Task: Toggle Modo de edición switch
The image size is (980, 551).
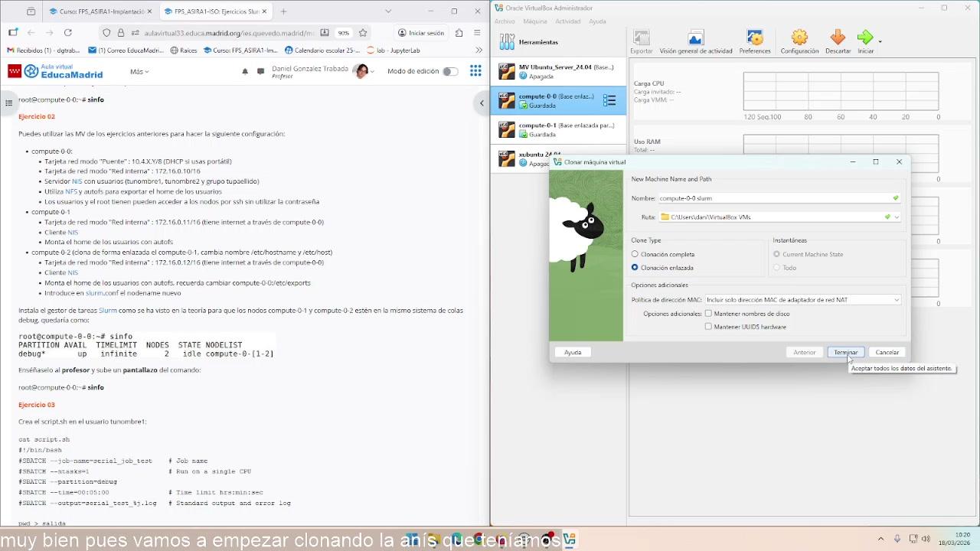Action: 450,71
